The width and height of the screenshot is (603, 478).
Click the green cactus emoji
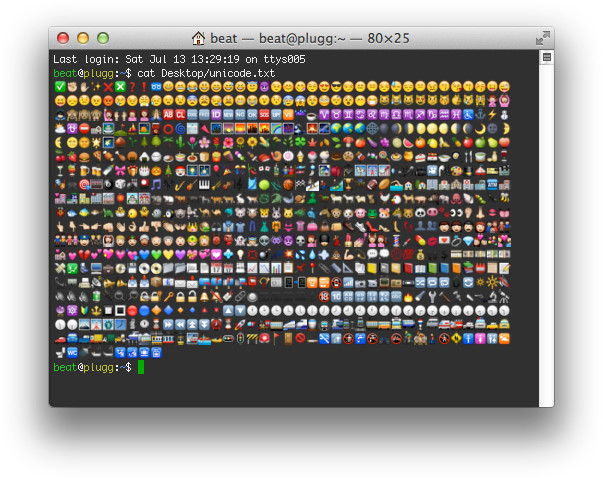click(x=180, y=143)
